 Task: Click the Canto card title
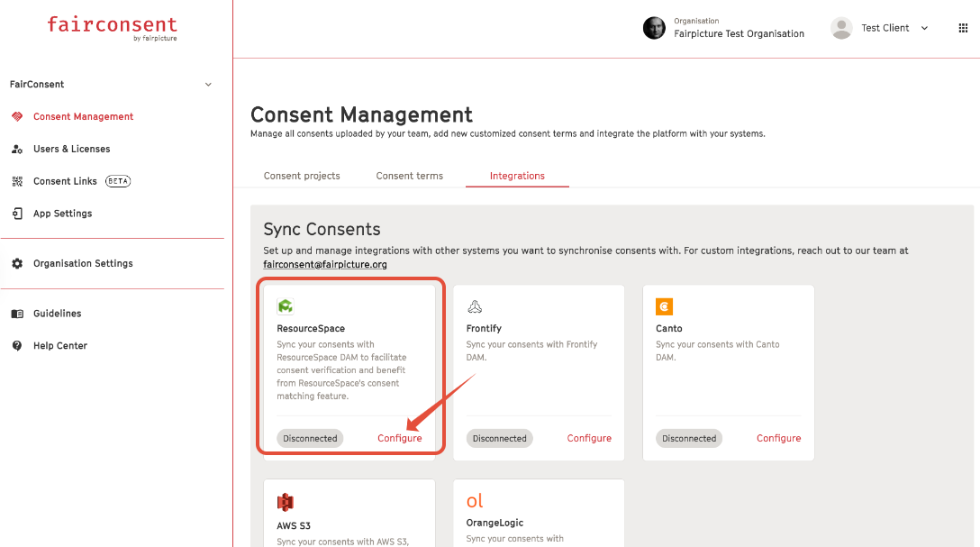point(668,328)
